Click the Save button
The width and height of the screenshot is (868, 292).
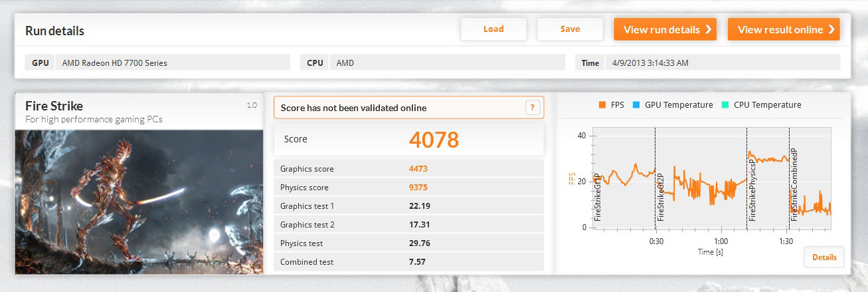(570, 29)
